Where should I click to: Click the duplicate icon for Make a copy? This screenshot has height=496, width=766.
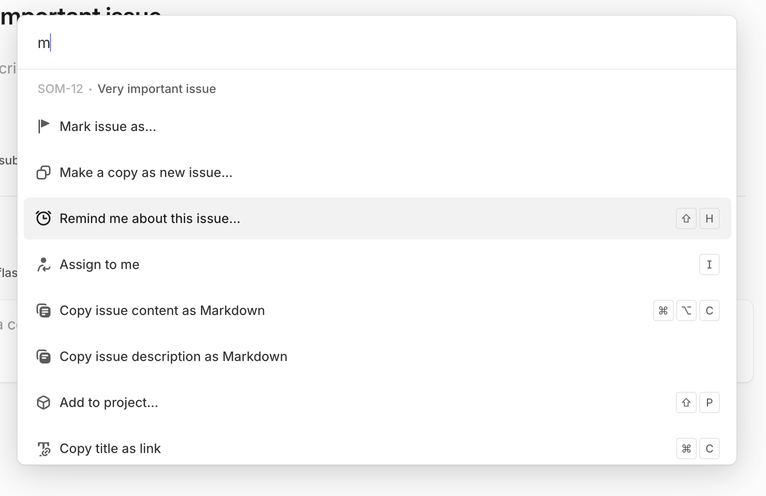click(43, 172)
